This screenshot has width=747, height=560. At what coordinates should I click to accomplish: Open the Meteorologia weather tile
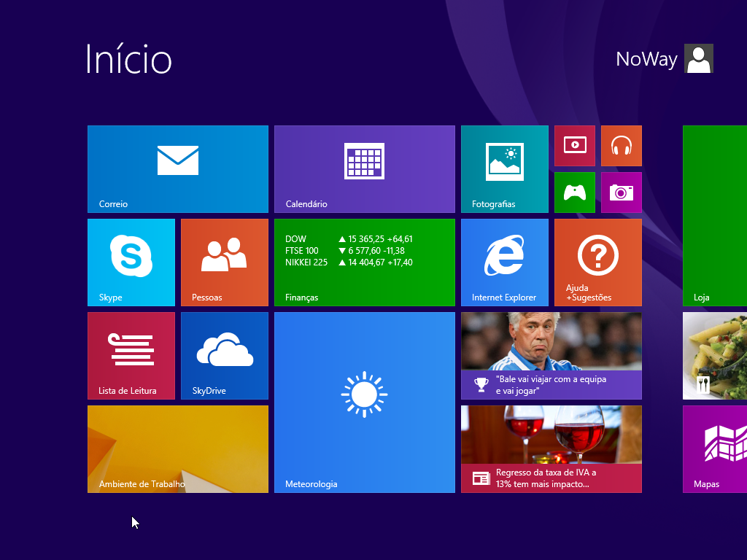(365, 402)
